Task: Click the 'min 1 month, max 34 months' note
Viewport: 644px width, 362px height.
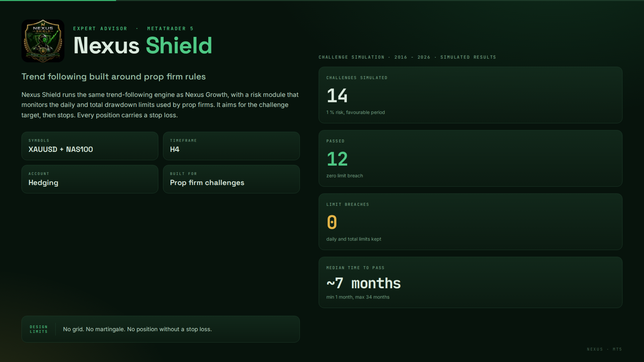Action: pyautogui.click(x=358, y=297)
